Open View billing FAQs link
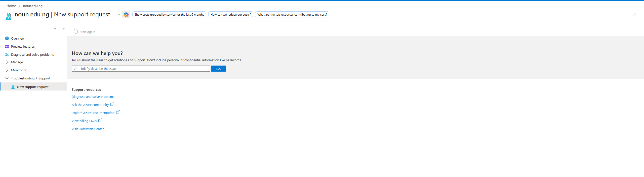This screenshot has width=644, height=177. pyautogui.click(x=84, y=121)
